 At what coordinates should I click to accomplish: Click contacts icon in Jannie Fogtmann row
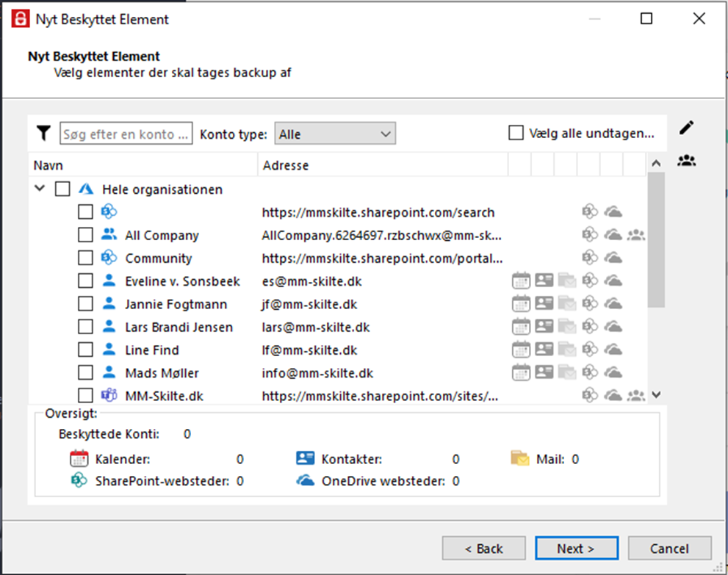[544, 303]
